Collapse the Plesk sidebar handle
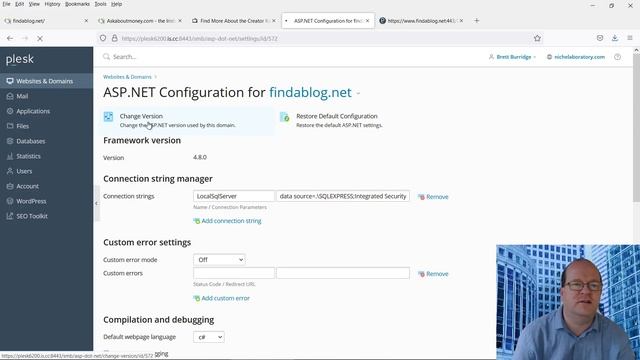This screenshot has height=360, width=640. (97, 203)
